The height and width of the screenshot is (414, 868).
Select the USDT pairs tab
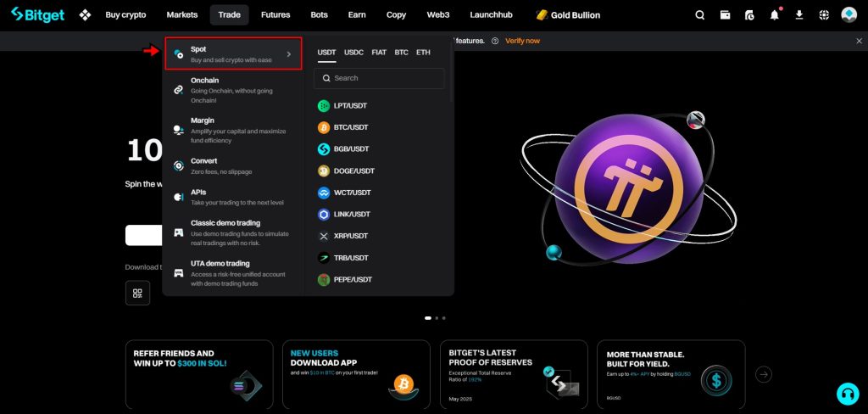[x=326, y=53]
